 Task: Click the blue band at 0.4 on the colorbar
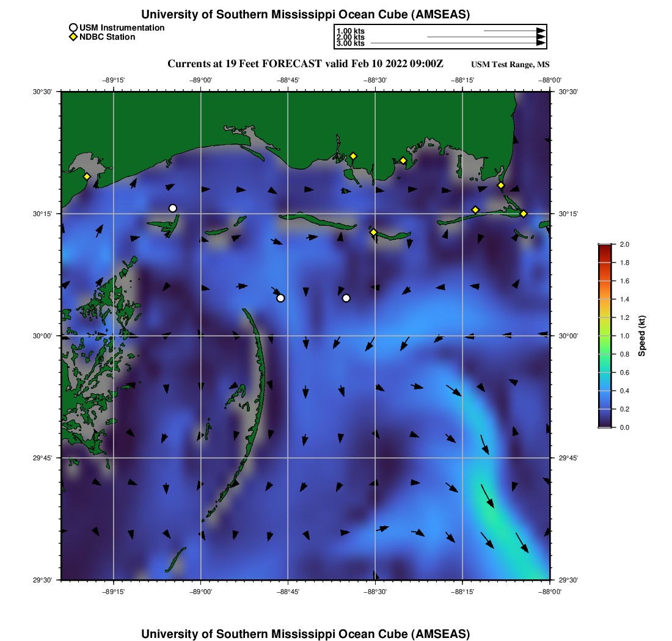[605, 391]
